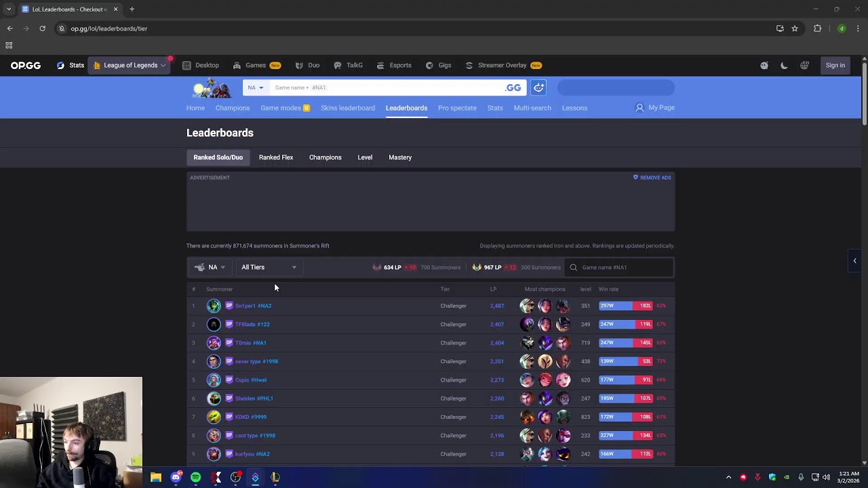Click third champion icon in Cupic row
The width and height of the screenshot is (868, 488).
pyautogui.click(x=563, y=380)
